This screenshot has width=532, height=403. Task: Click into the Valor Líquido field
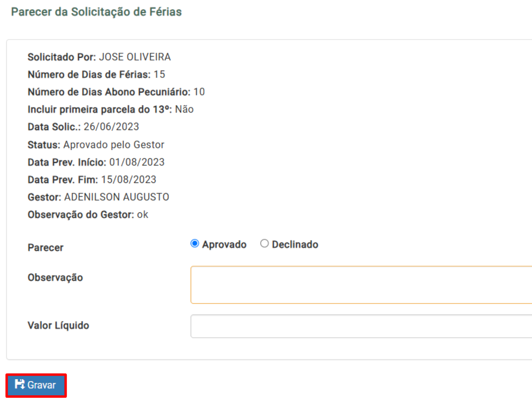(361, 326)
